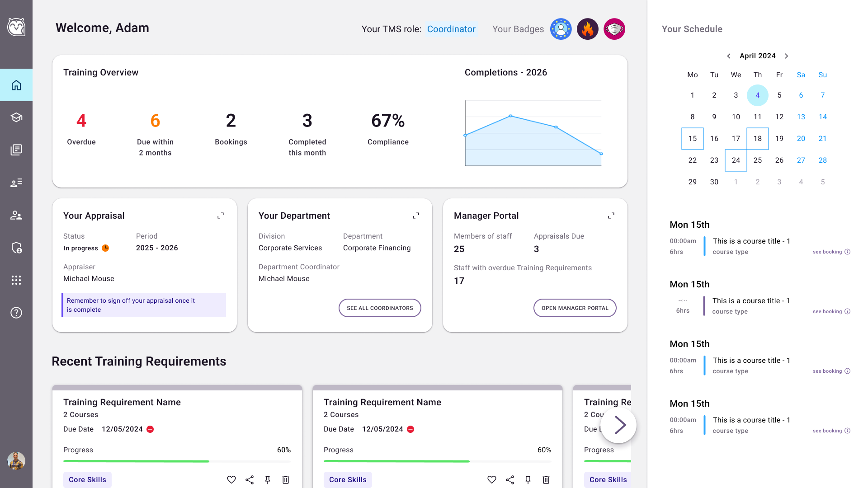Open the help question mark icon
The image size is (868, 488).
coord(16,313)
